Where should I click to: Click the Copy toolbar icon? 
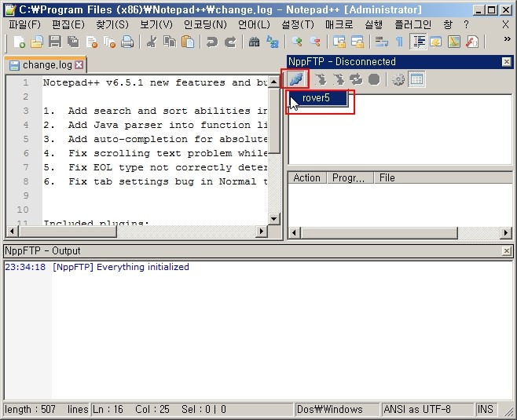[170, 42]
